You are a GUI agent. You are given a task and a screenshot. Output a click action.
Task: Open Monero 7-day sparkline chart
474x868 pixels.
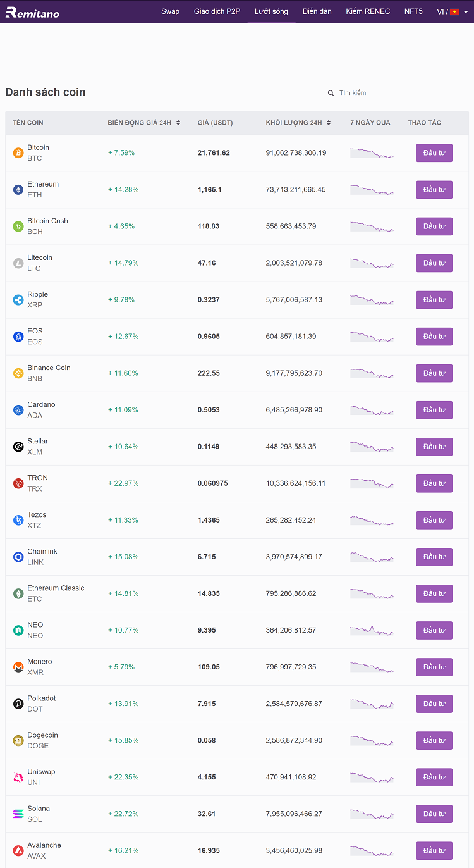[x=372, y=667]
